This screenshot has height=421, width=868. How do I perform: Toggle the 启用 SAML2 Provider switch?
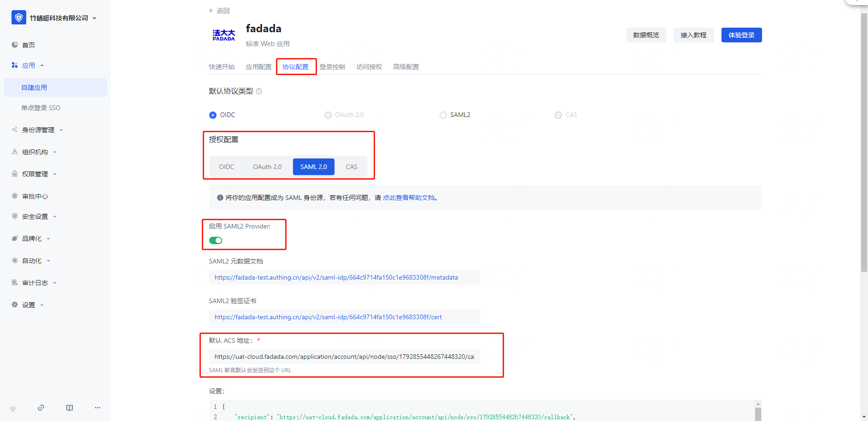click(x=216, y=240)
